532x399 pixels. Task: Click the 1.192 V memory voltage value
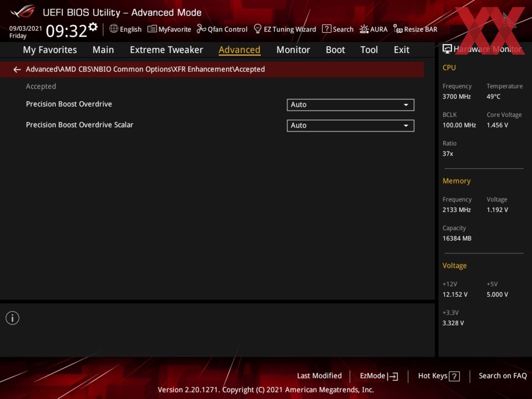(497, 210)
